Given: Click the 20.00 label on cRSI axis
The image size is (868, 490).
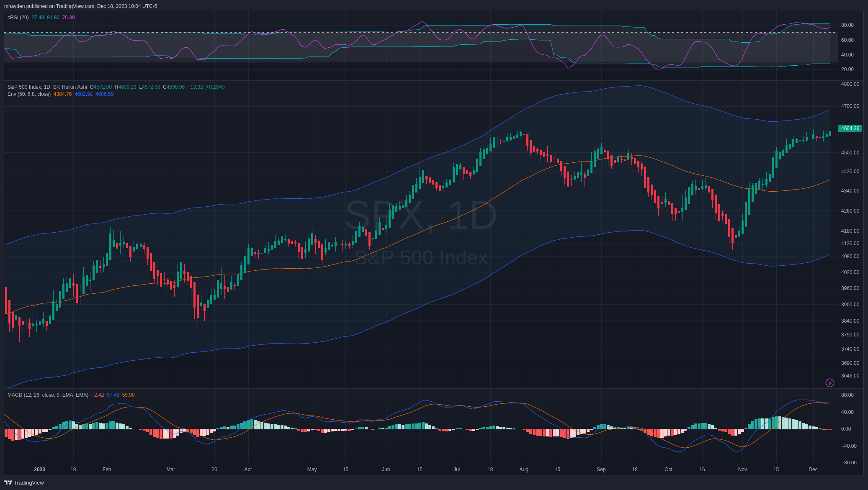Looking at the screenshot, I should pyautogui.click(x=847, y=69).
